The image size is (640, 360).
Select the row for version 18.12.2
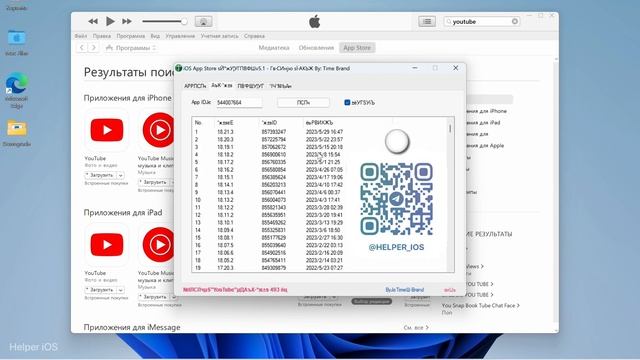coord(269,207)
